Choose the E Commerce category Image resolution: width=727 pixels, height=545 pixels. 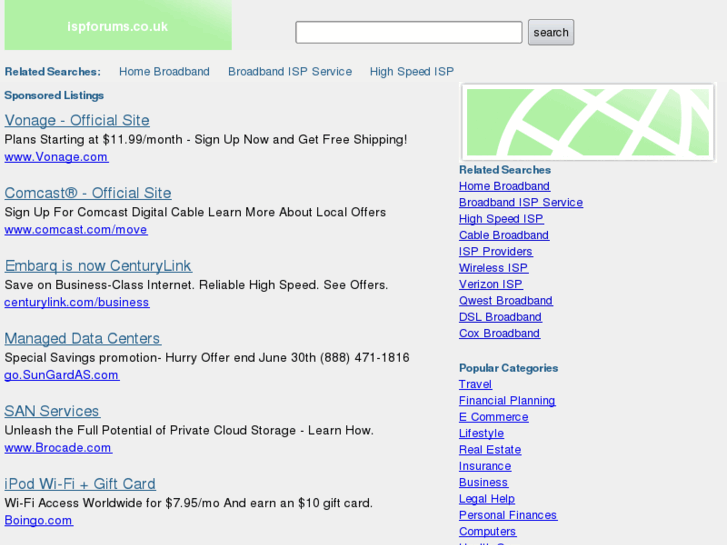(494, 417)
